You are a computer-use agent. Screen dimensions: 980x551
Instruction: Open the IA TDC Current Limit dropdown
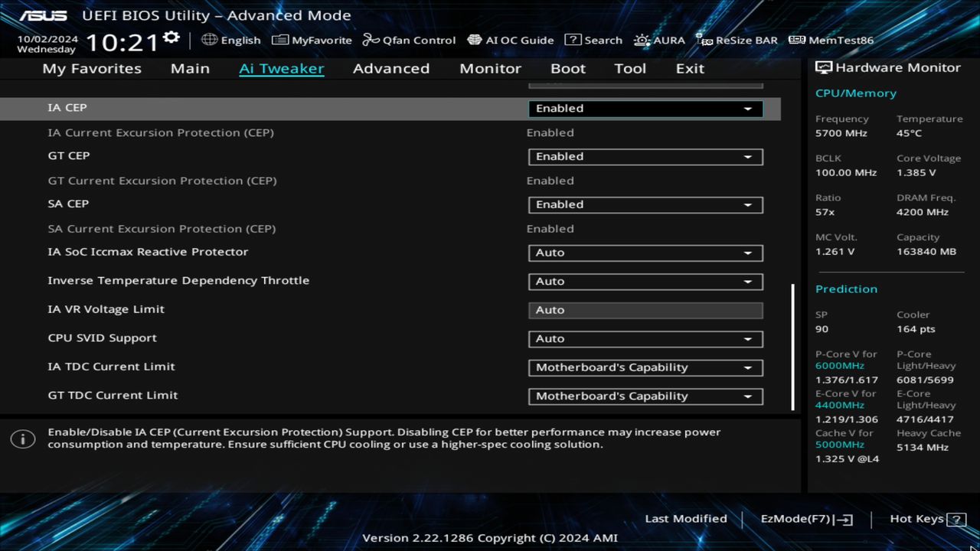pyautogui.click(x=645, y=367)
